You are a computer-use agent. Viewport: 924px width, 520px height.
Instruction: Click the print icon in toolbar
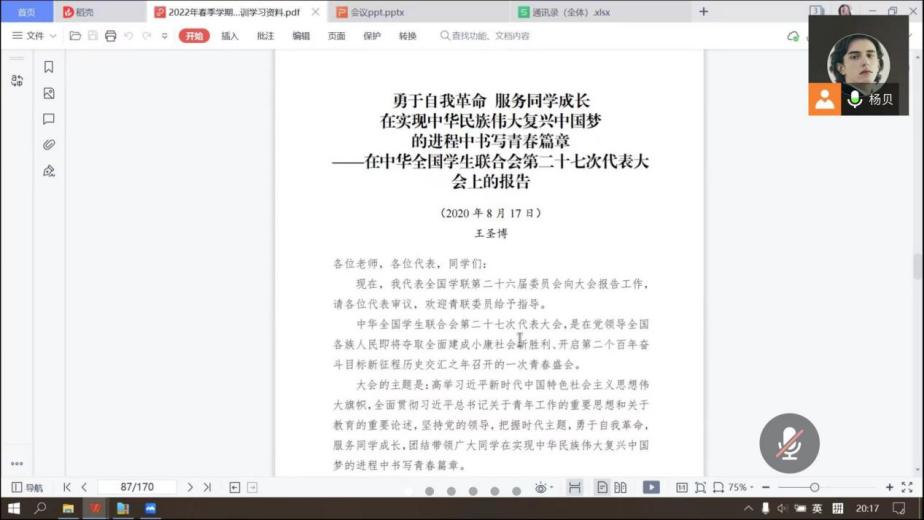point(110,36)
